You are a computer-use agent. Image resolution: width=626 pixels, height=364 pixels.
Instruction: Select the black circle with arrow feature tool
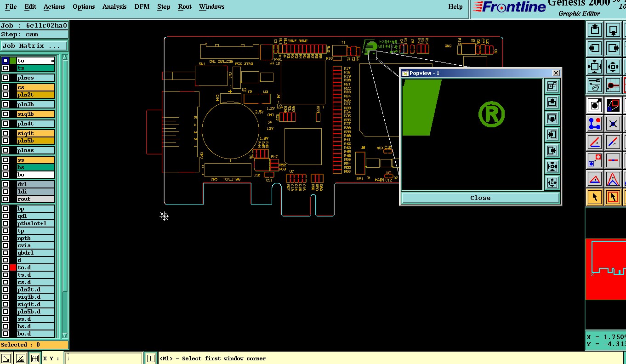tap(595, 105)
